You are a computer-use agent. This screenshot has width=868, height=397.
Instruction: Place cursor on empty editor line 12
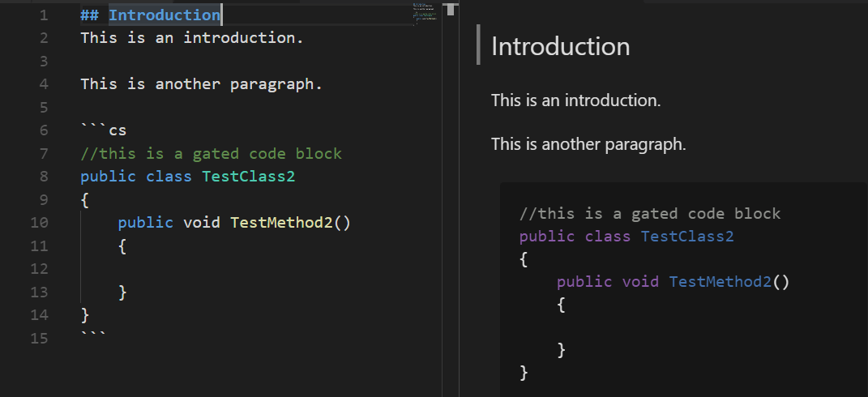tap(162, 268)
